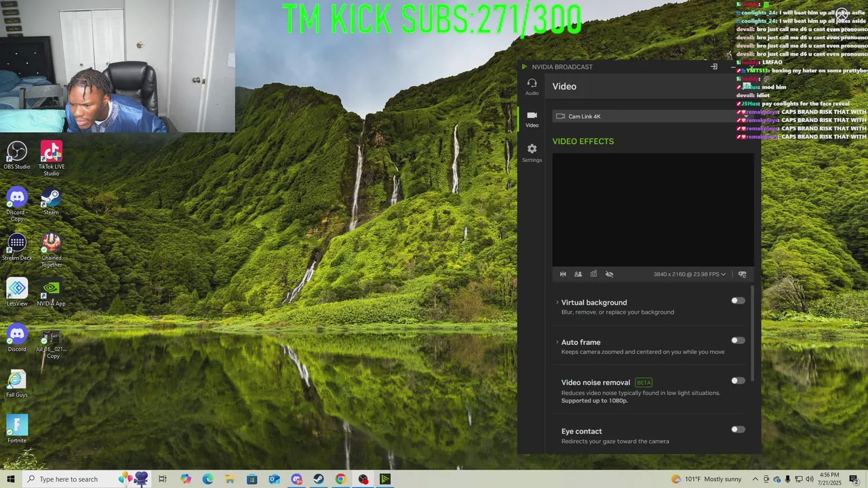Select the Video tab in NVIDIA Broadcast sidebar

coord(532,119)
